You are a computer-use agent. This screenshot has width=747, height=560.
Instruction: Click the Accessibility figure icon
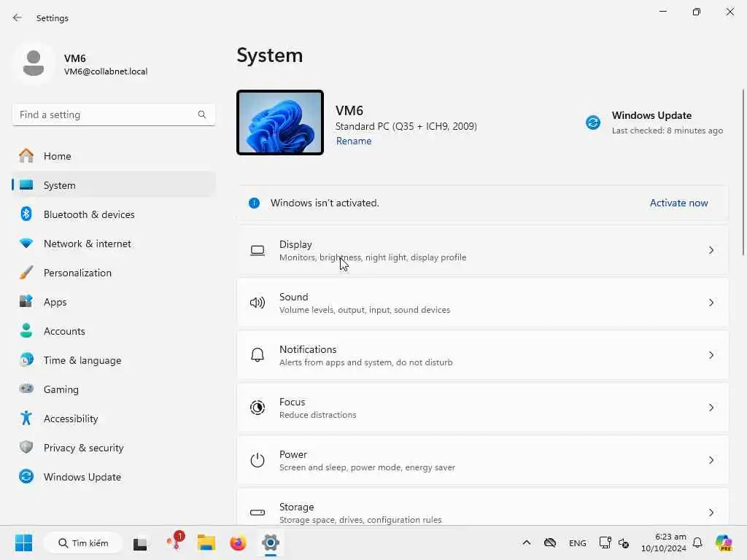[26, 418]
